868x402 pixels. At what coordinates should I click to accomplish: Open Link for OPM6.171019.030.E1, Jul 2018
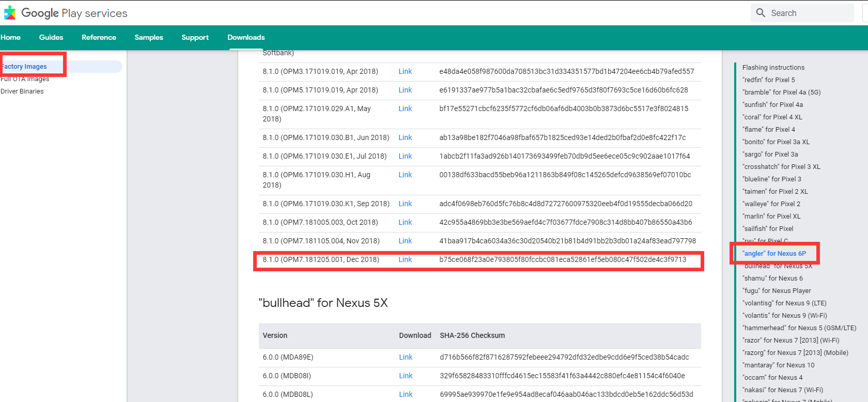click(x=405, y=156)
